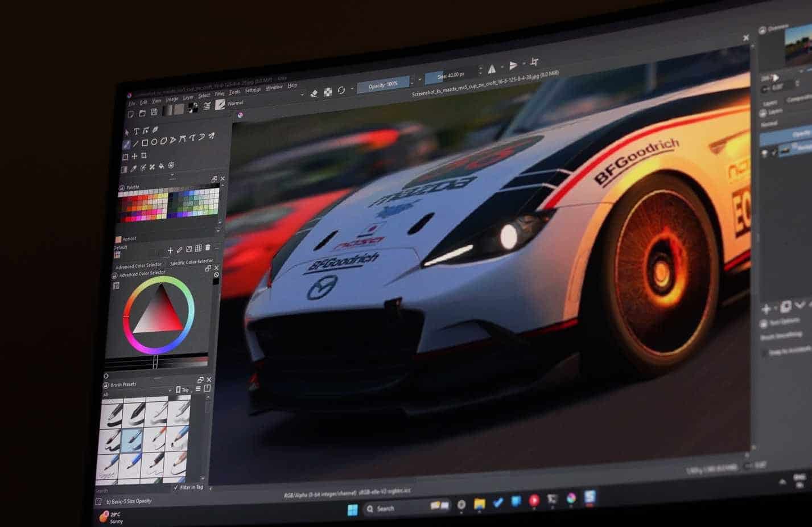Toggle layer visibility eye in Layers panel
Viewport: 812px width, 527px height.
(766, 153)
